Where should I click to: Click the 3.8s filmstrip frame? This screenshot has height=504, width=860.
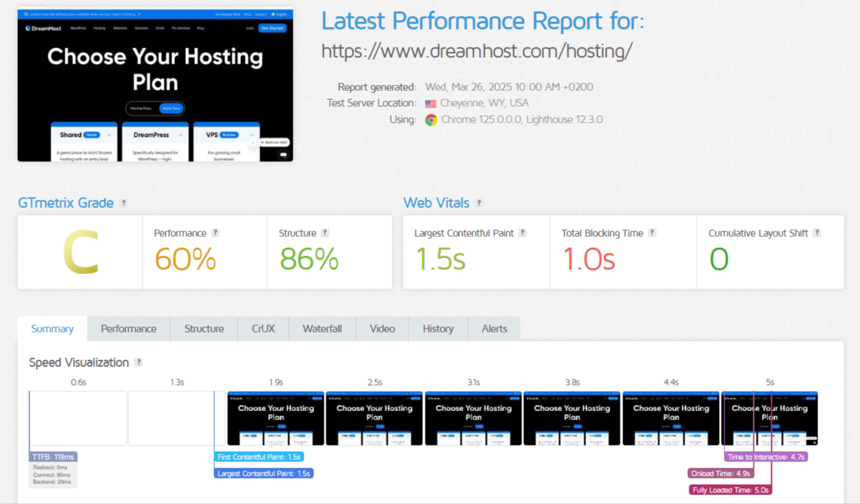coord(572,418)
